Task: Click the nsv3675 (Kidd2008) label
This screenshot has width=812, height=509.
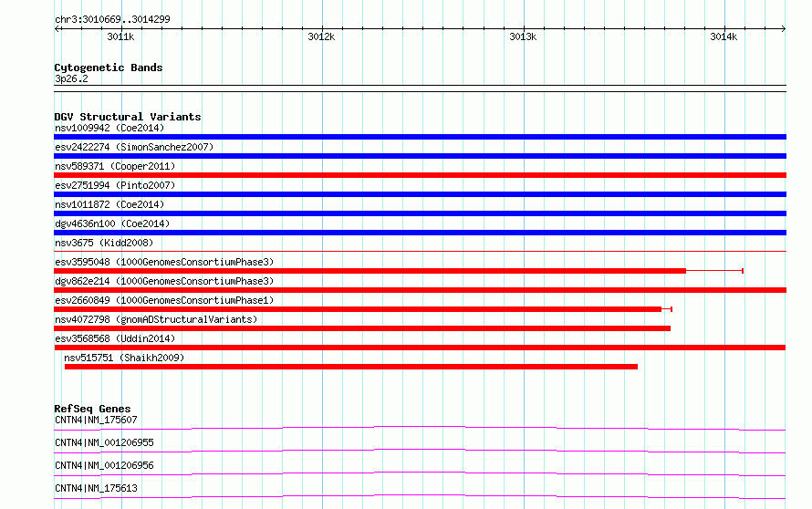Action: pos(104,243)
